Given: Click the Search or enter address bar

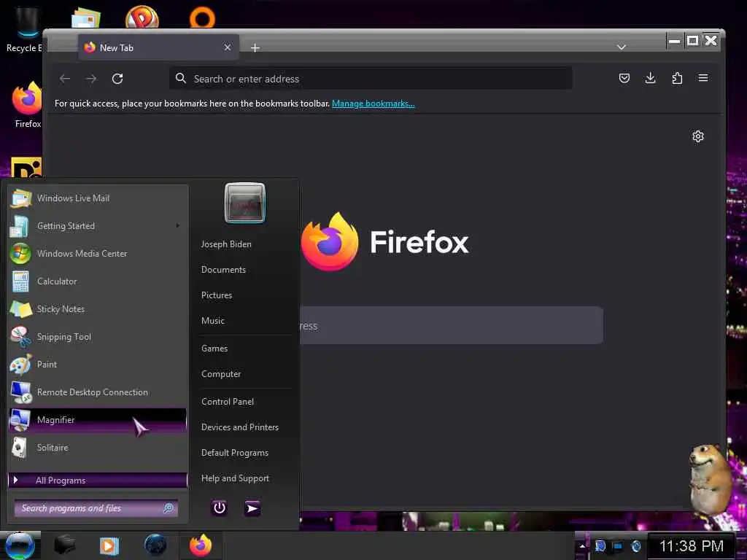Looking at the screenshot, I should point(371,79).
